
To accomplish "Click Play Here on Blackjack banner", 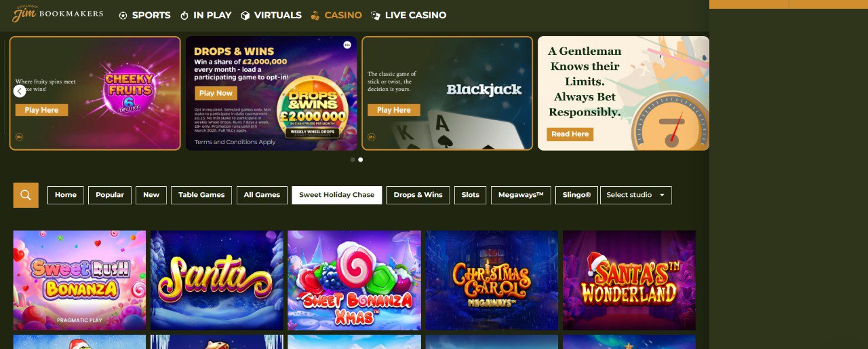I will (394, 110).
